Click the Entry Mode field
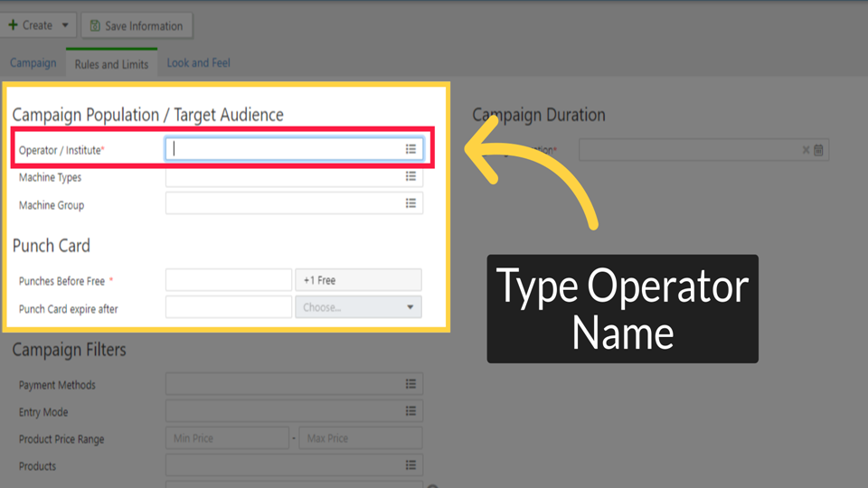 [x=294, y=411]
